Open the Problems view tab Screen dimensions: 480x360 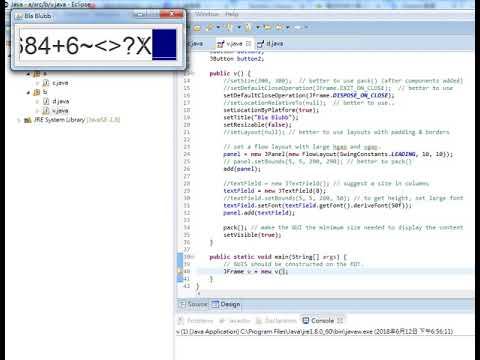(x=196, y=321)
